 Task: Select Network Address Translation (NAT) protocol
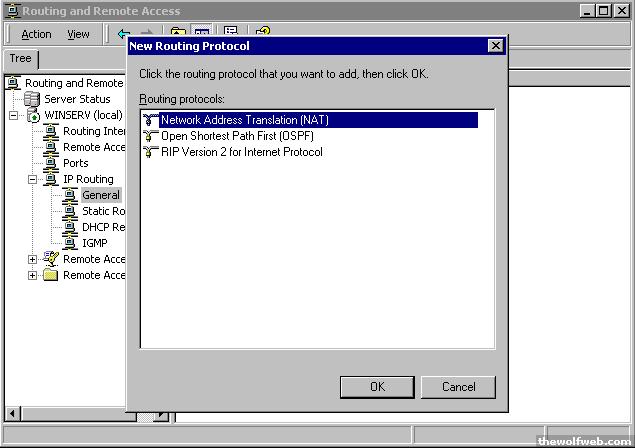(x=244, y=120)
